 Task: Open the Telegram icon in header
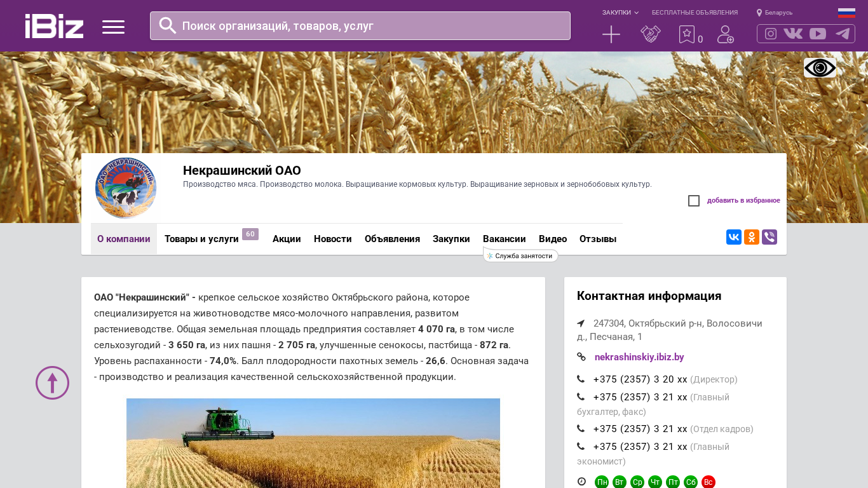(843, 34)
